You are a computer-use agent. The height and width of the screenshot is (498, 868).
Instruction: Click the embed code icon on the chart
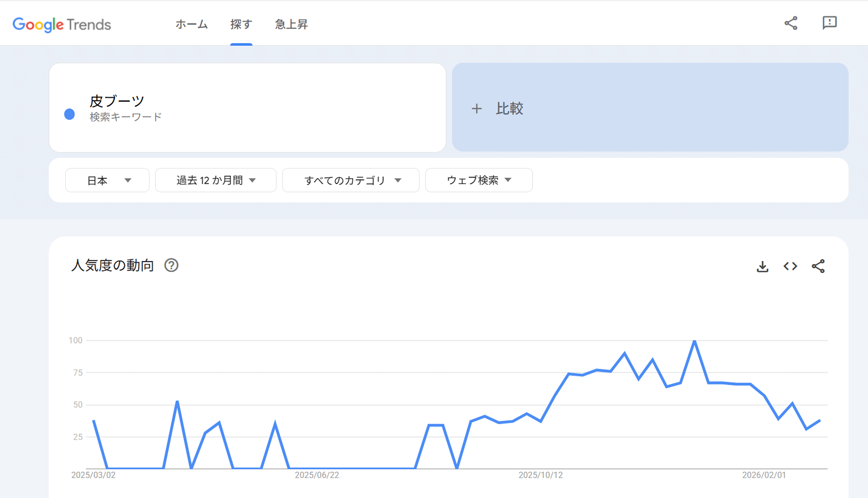tap(790, 266)
